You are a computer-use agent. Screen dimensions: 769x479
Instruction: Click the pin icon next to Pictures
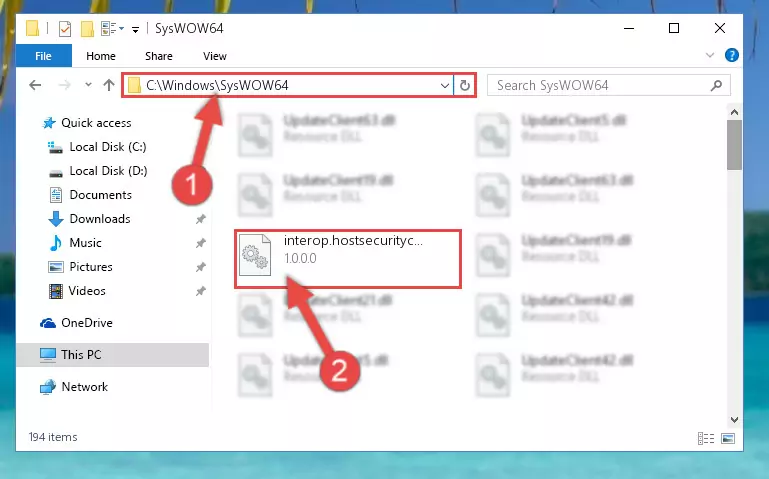201,267
